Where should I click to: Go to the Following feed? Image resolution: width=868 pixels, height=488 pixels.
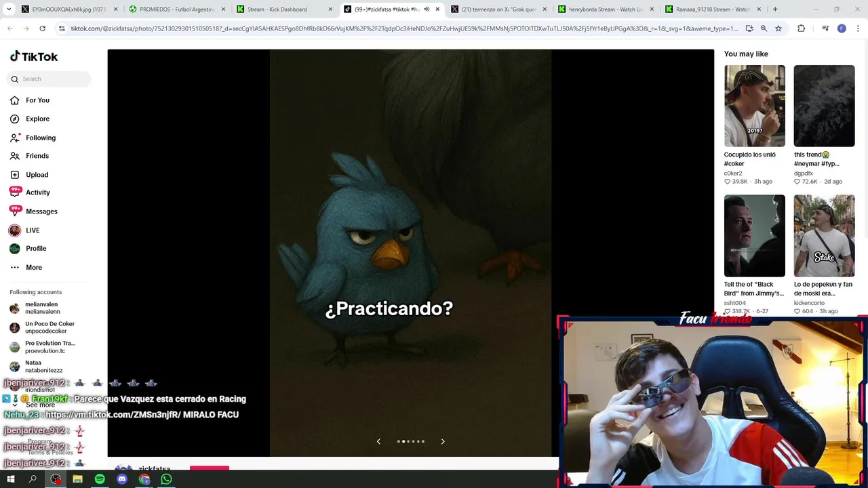[x=41, y=138]
